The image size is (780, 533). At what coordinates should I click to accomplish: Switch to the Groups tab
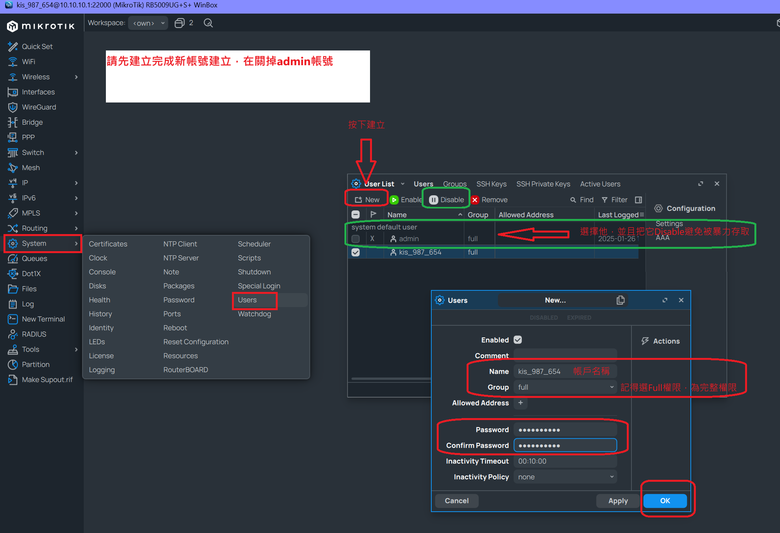click(455, 184)
